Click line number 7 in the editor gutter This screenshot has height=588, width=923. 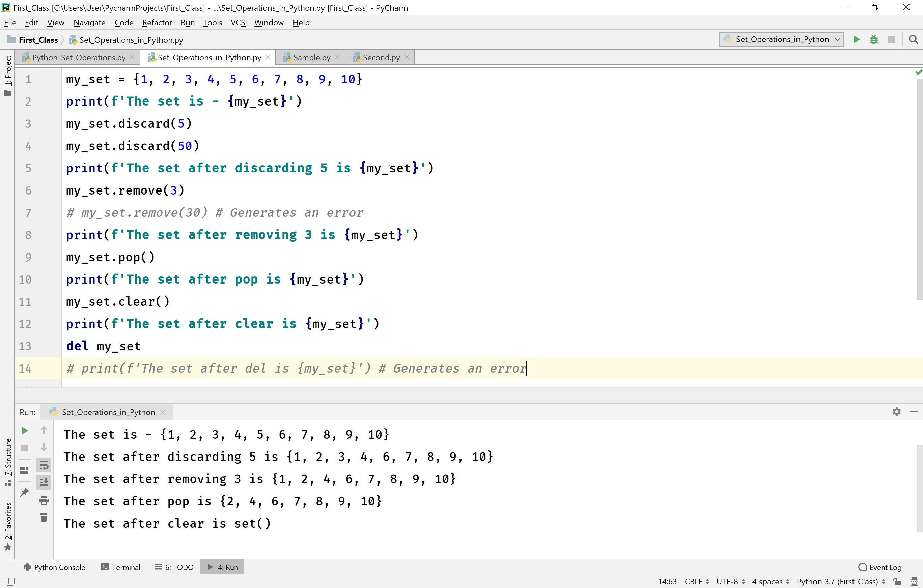[x=28, y=213]
